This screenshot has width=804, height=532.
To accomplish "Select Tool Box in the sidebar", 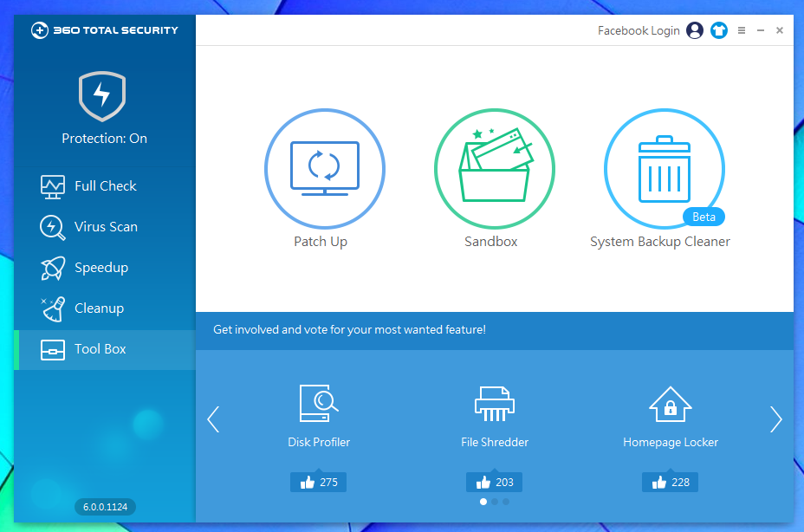I will coord(105,349).
